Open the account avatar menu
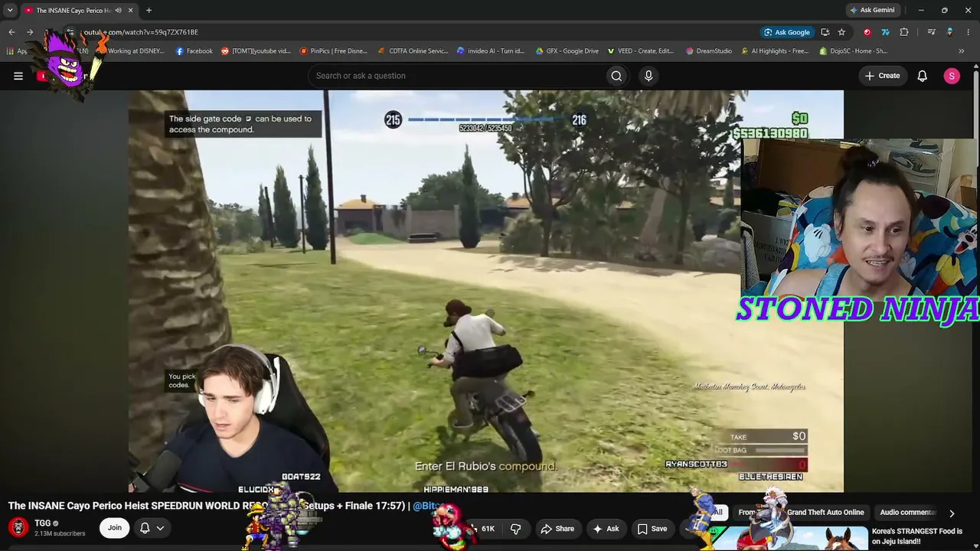980x551 pixels. tap(952, 76)
